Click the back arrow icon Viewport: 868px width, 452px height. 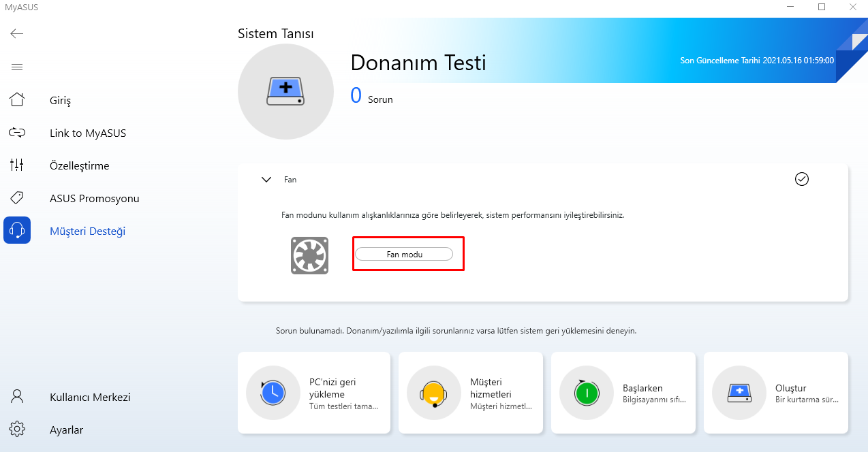pos(17,33)
